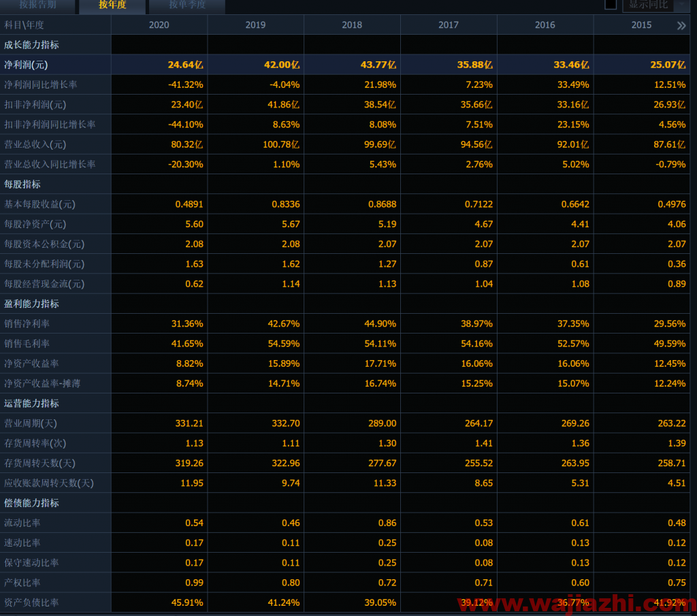Select the 扣非净利润同比增长率 row label

50,125
